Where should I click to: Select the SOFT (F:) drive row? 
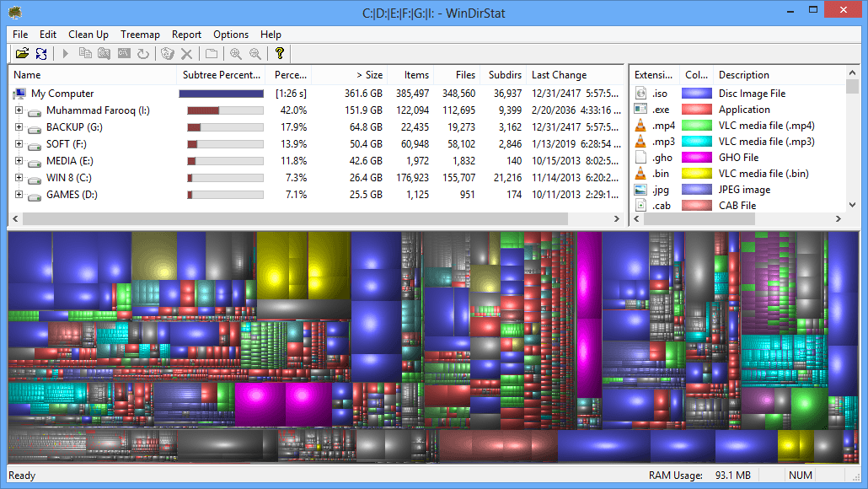tap(315, 144)
